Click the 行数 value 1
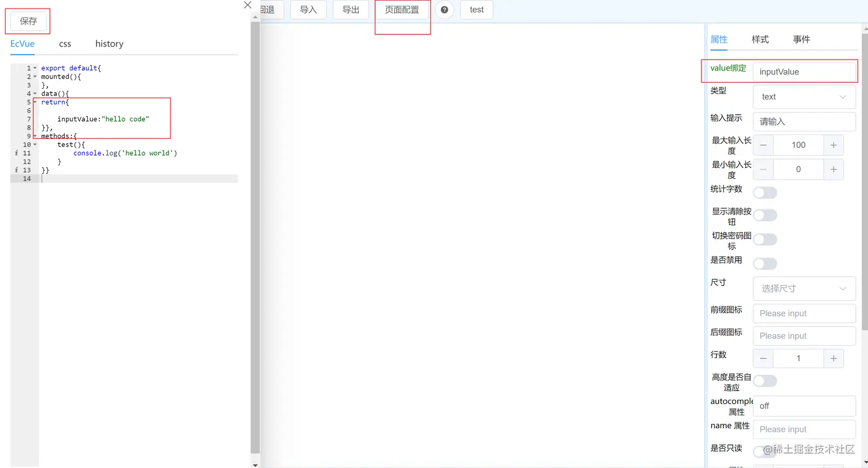 point(798,358)
